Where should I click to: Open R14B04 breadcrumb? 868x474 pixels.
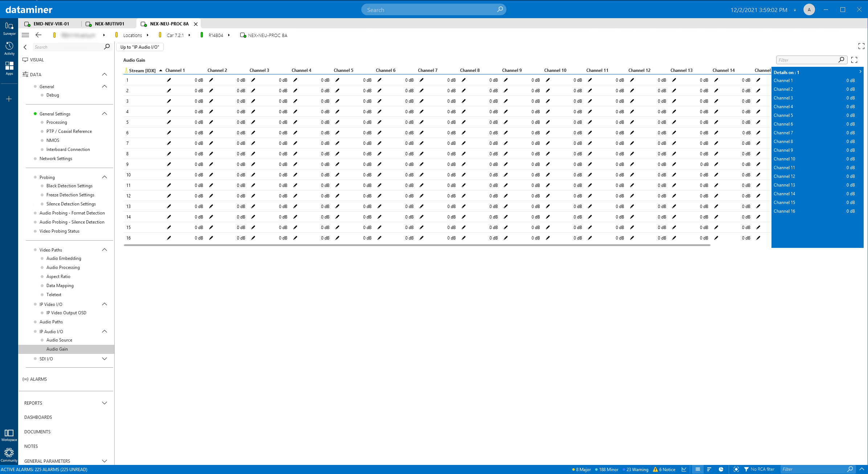coord(216,35)
